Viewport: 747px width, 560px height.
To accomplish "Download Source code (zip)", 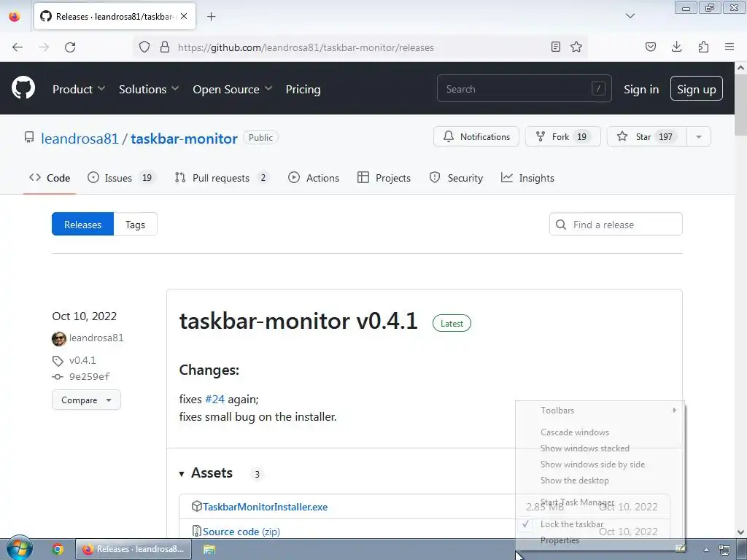I will [241, 532].
